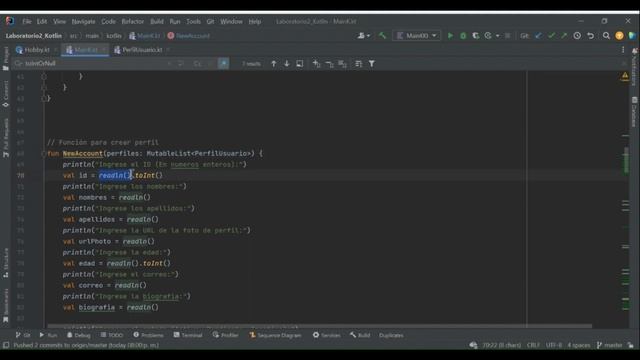Open the Services tool window

(327, 335)
